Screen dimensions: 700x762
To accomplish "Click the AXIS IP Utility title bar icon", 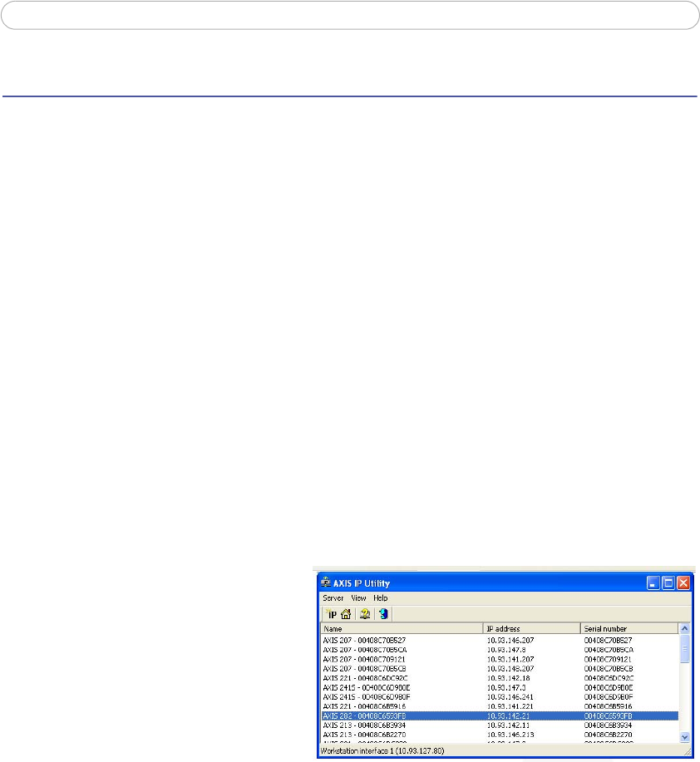I will click(325, 583).
